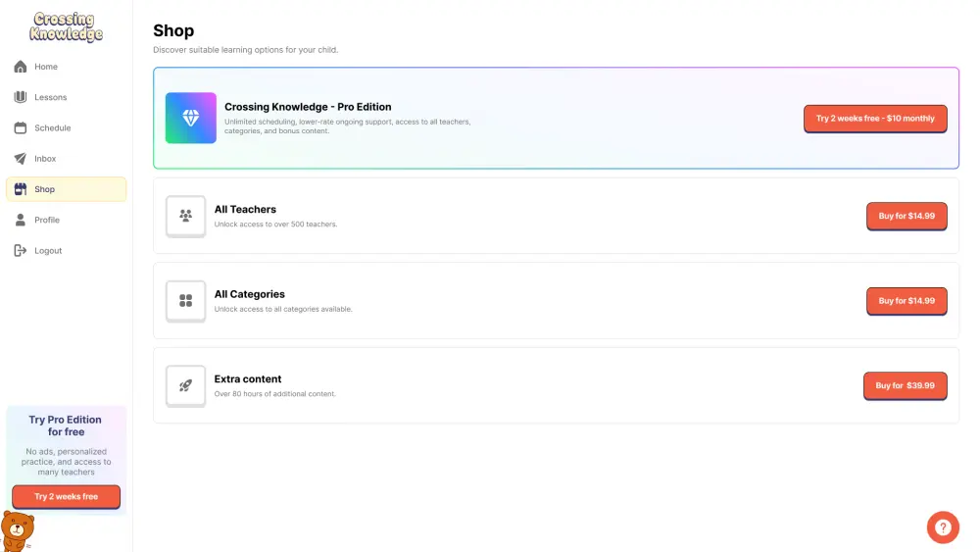Click the Inbox paper plane icon
The image size is (980, 552).
click(21, 159)
